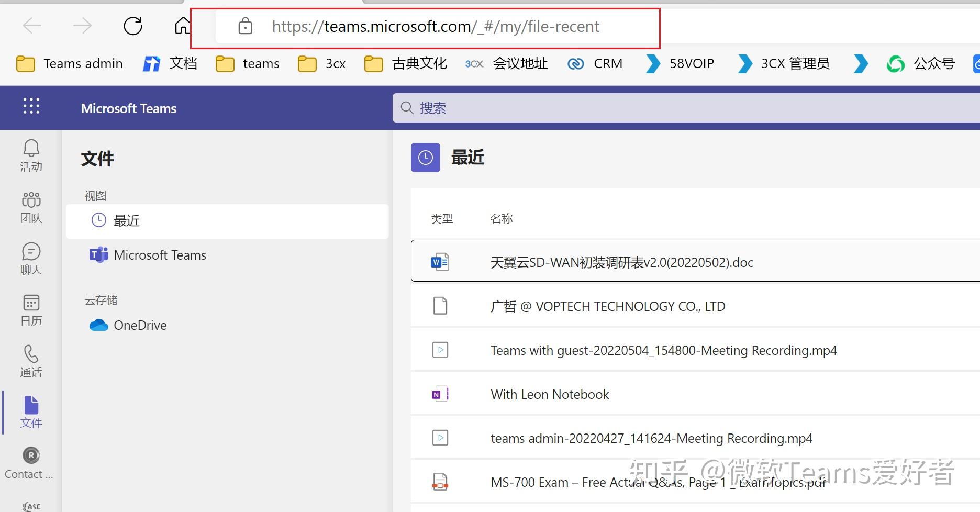980x512 pixels.
Task: Select the Files (文件) sidebar icon
Action: pos(31,411)
